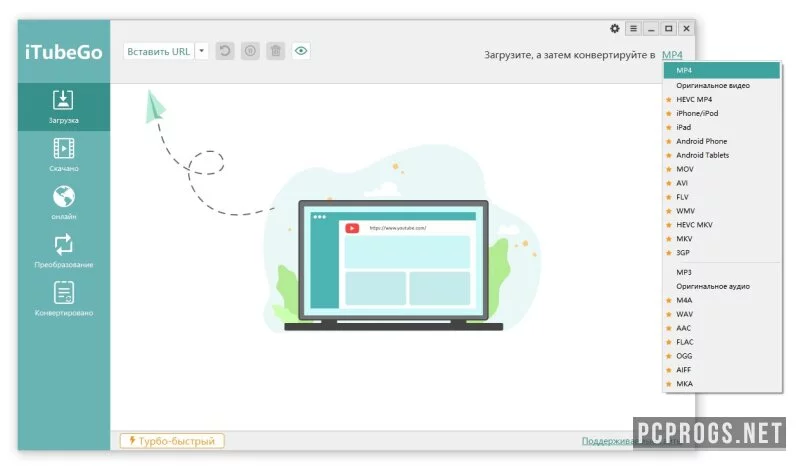Choose Android Phone format
Image resolution: width=800 pixels, height=468 pixels.
721,141
